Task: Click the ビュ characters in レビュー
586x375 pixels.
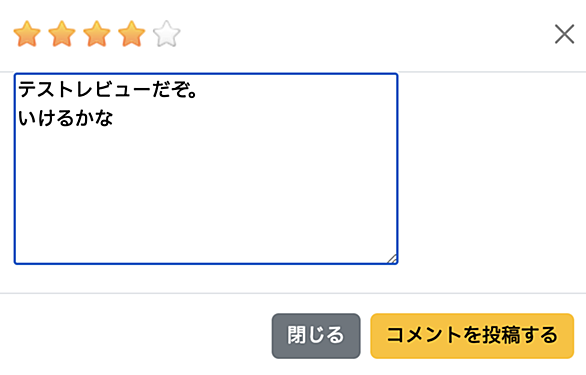Action: click(x=113, y=90)
